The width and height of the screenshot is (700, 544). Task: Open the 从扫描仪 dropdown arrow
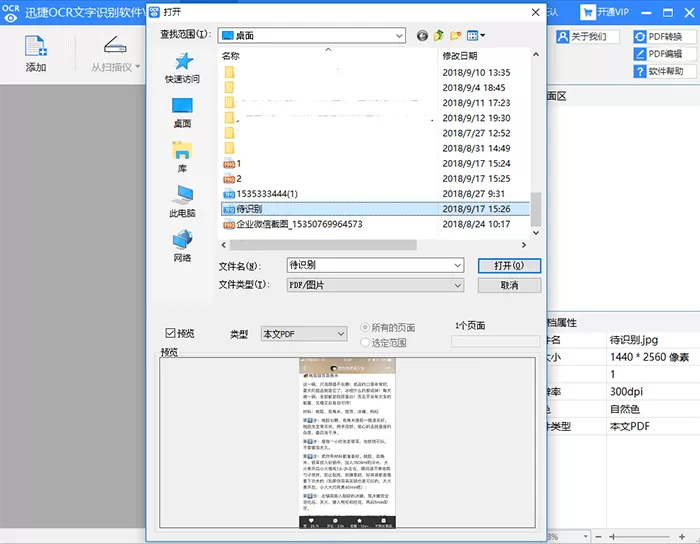[138, 67]
